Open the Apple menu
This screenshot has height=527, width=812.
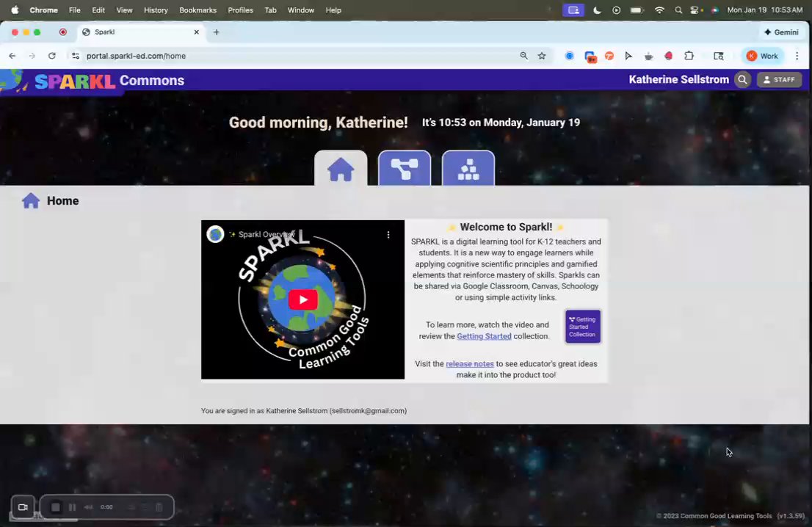coord(15,10)
